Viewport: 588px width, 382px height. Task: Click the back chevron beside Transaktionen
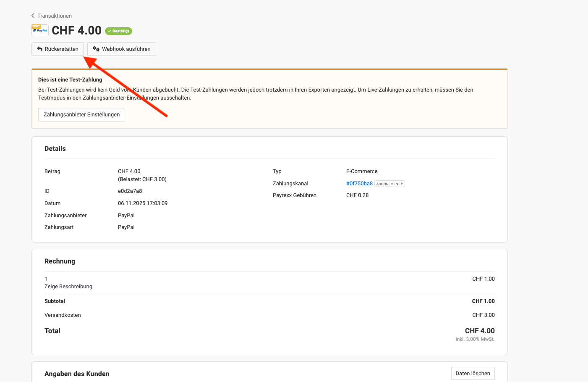(x=33, y=16)
